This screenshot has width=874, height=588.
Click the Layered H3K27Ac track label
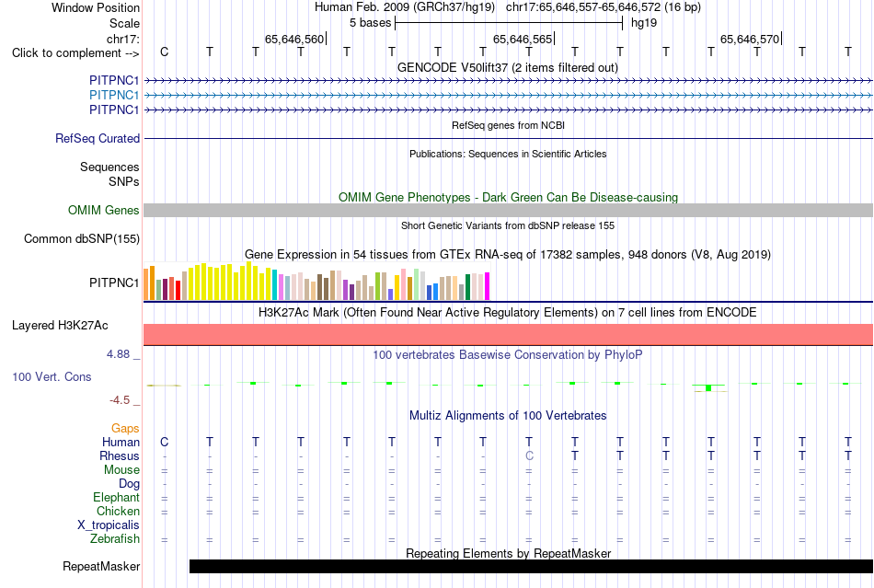[60, 326]
